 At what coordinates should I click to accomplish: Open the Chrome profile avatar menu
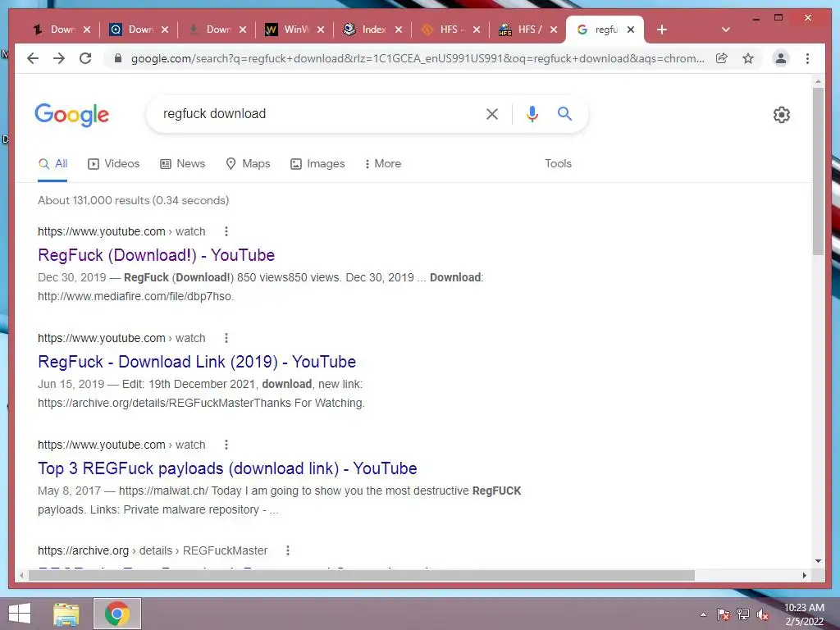781,58
